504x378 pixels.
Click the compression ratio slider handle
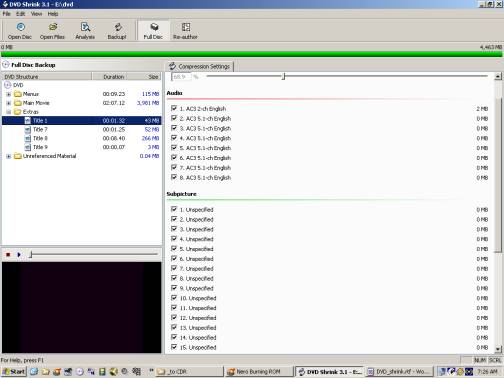(x=283, y=77)
